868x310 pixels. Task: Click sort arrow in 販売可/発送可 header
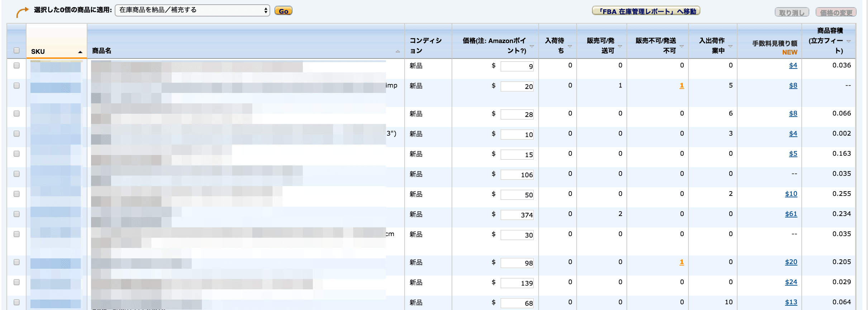620,46
